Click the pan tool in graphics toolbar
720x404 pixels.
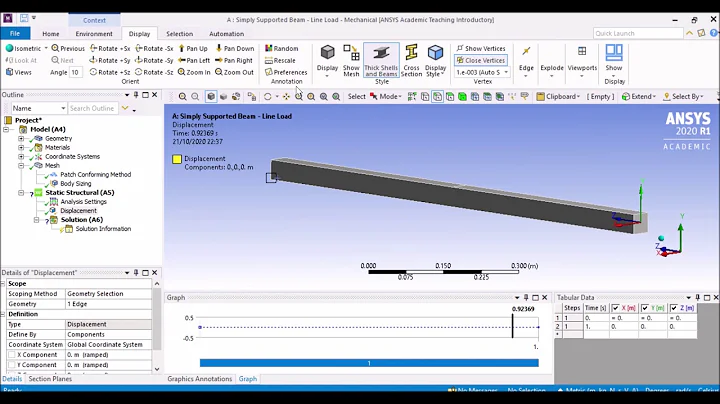point(286,96)
